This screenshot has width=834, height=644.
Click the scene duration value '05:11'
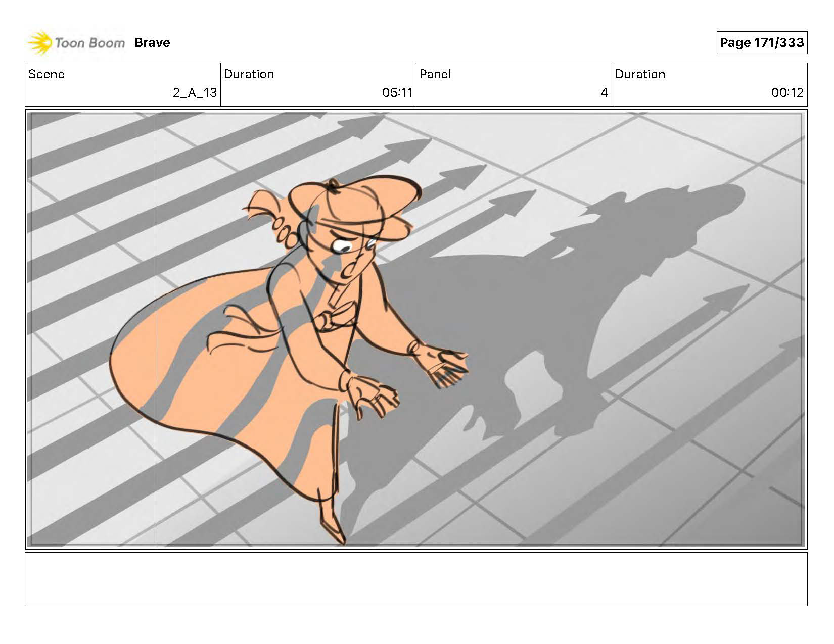pyautogui.click(x=398, y=93)
